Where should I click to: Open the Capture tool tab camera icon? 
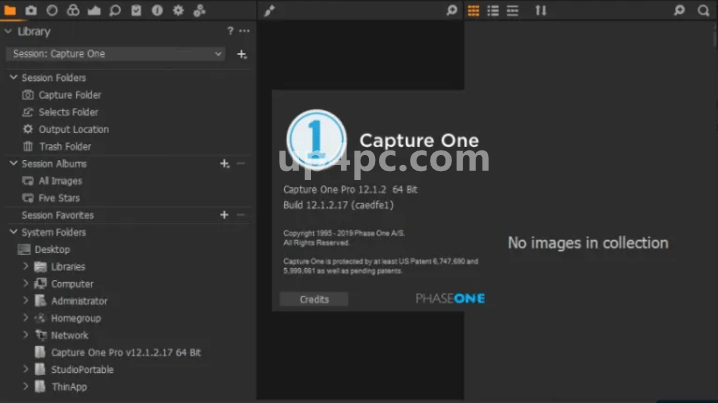(31, 10)
